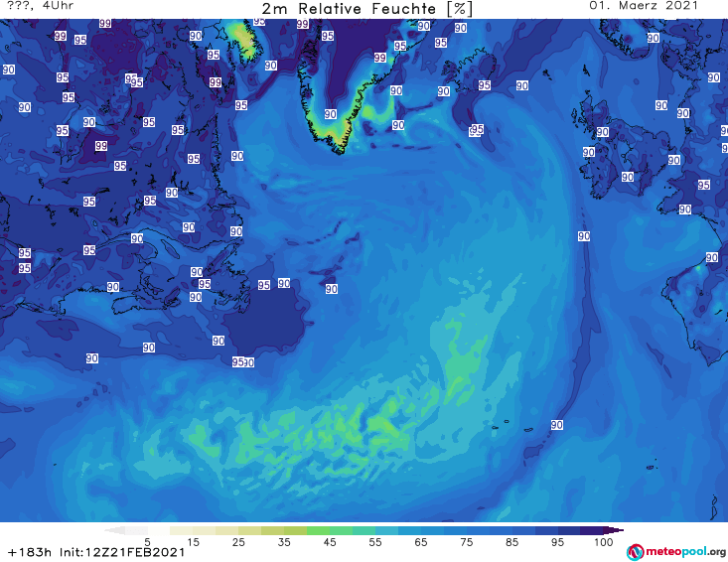This screenshot has width=728, height=562.
Task: Click the legend tick label '85'
Action: coord(511,542)
